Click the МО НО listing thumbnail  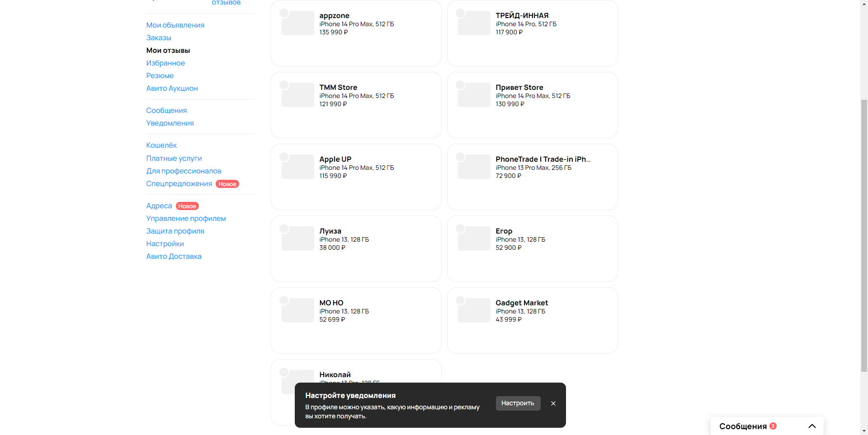(297, 310)
